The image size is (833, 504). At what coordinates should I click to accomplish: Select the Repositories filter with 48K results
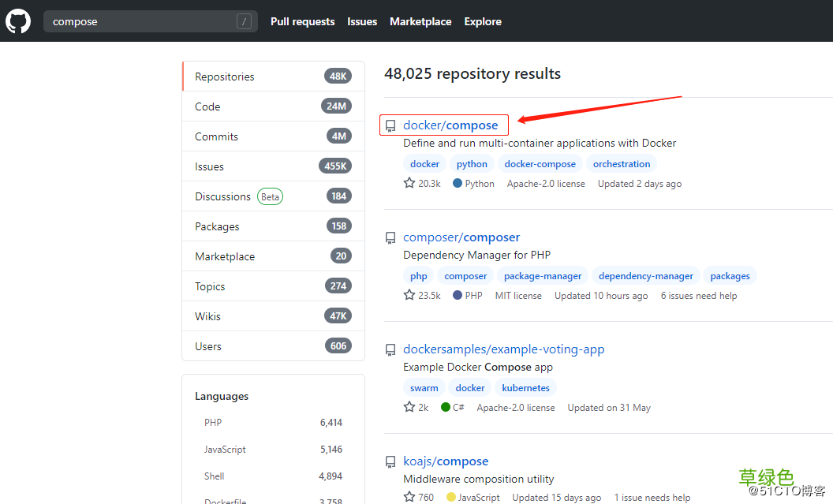274,77
